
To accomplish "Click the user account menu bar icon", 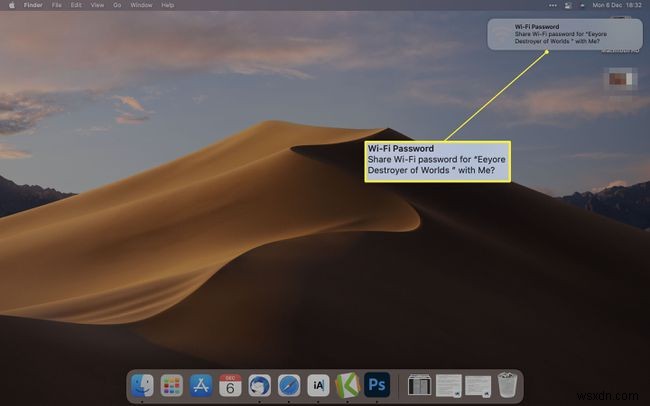I will (568, 5).
